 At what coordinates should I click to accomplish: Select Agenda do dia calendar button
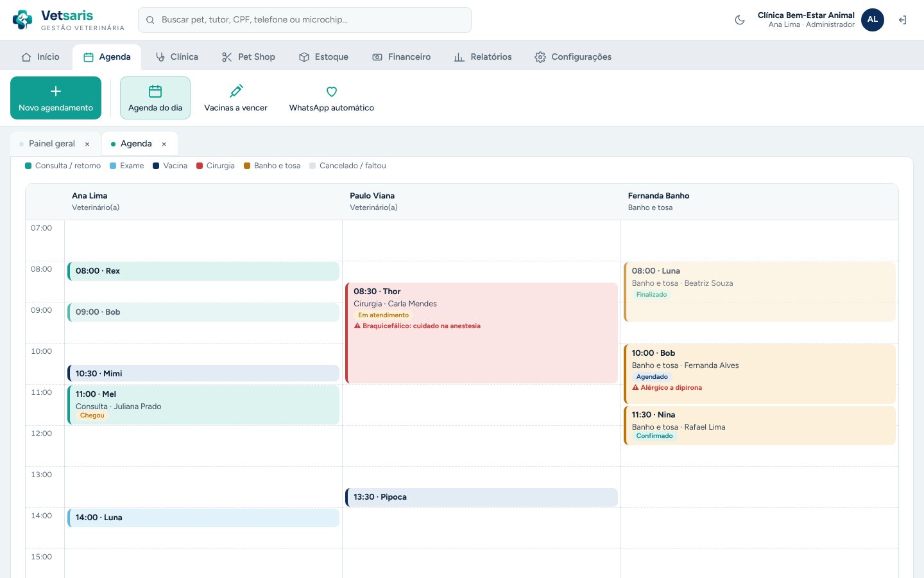(x=155, y=98)
